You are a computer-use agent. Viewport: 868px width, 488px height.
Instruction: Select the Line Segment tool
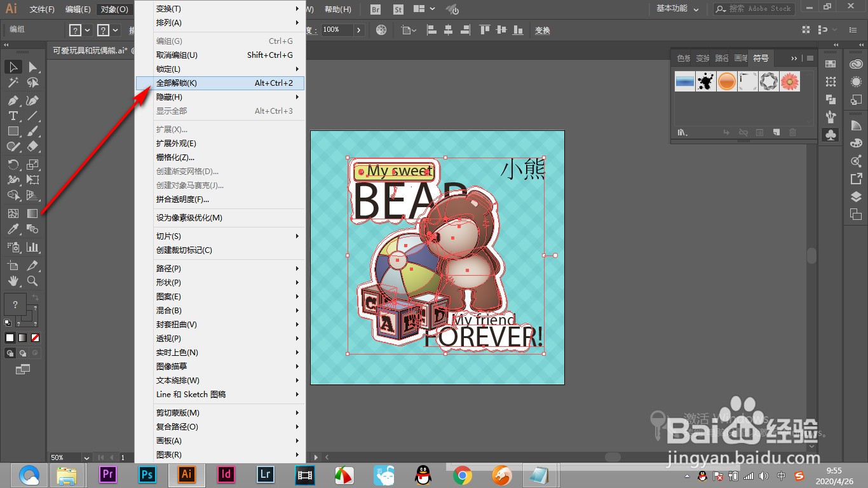click(x=32, y=116)
